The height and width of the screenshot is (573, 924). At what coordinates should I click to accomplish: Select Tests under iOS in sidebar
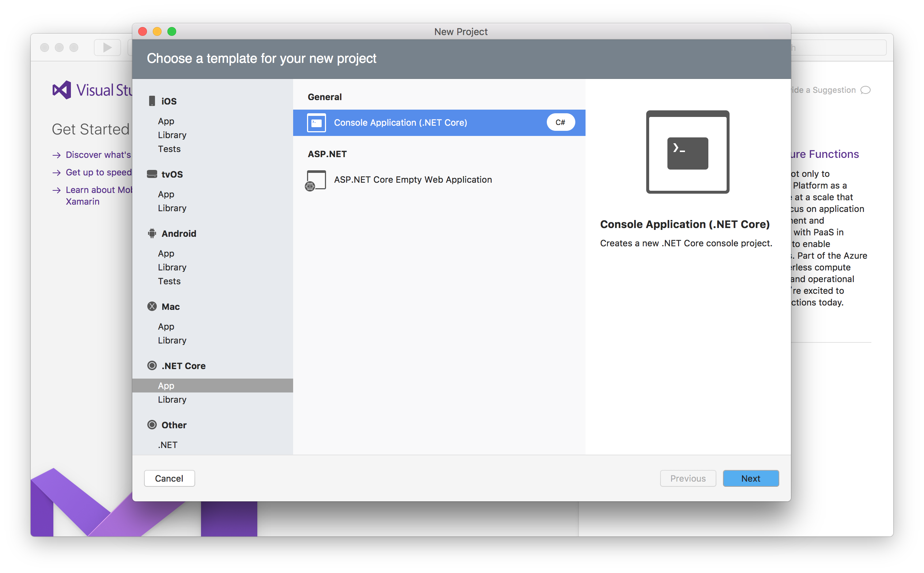click(x=170, y=148)
